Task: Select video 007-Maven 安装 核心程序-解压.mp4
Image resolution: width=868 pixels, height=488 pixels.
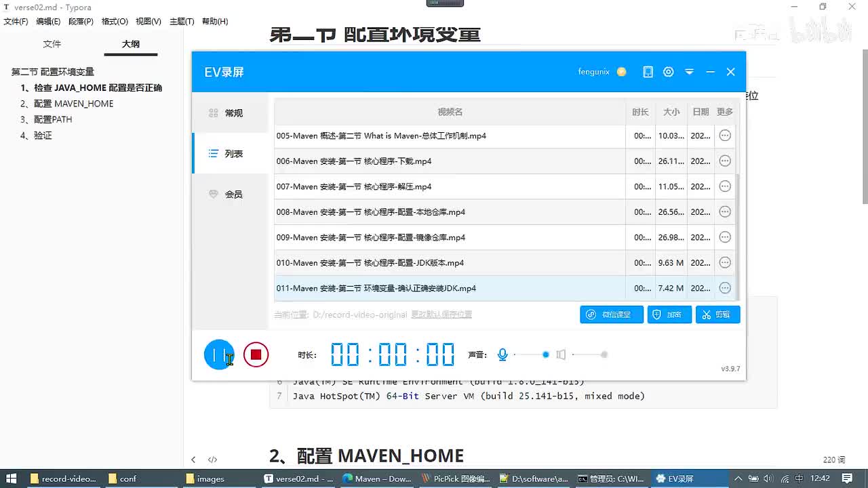Action: point(505,186)
